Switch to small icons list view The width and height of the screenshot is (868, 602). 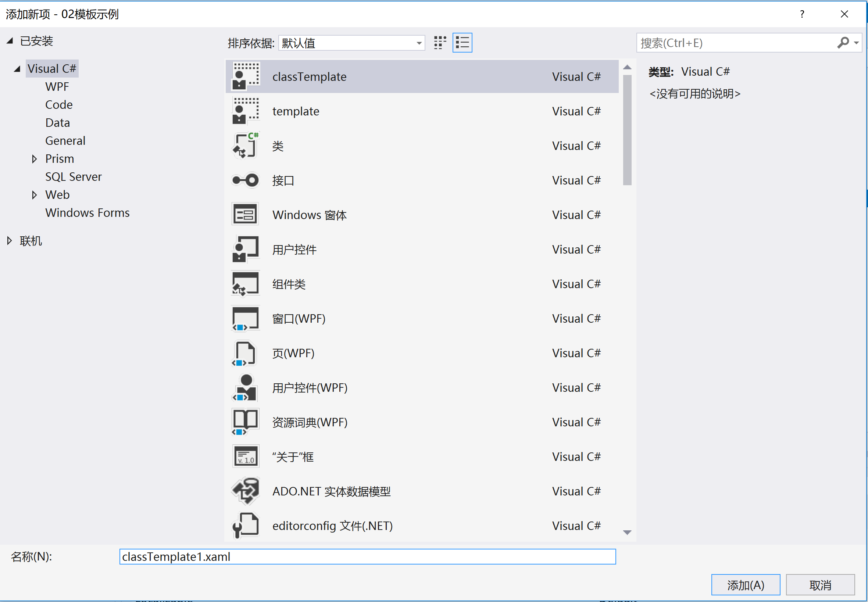(x=462, y=43)
